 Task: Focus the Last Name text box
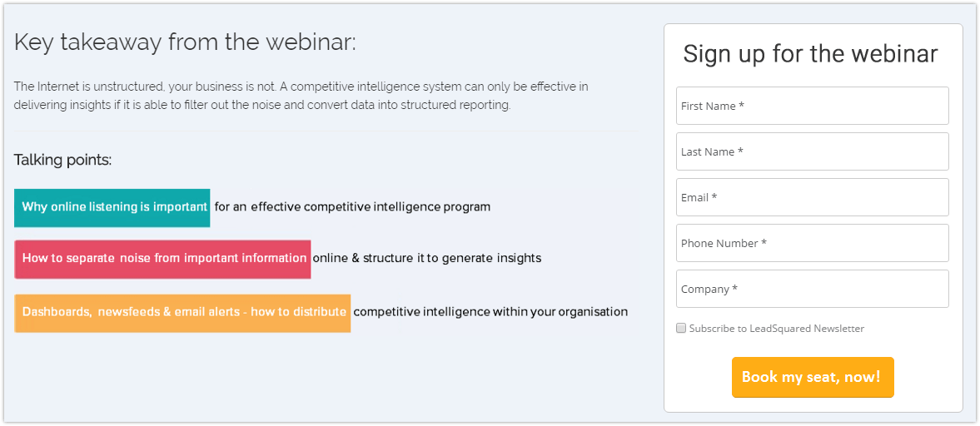pyautogui.click(x=812, y=151)
